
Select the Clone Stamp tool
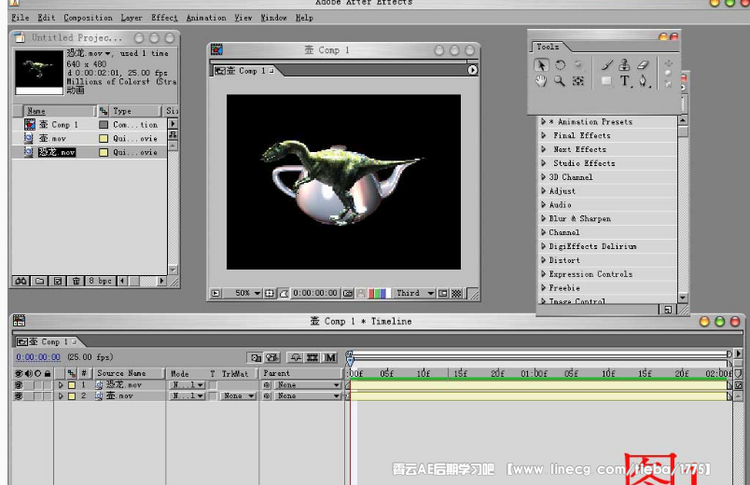click(624, 65)
